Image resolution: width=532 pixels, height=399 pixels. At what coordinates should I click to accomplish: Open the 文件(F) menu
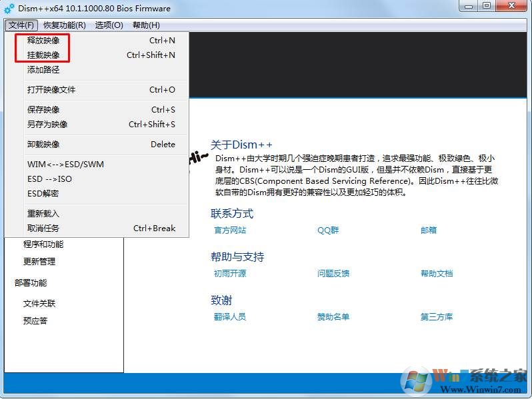coord(21,25)
